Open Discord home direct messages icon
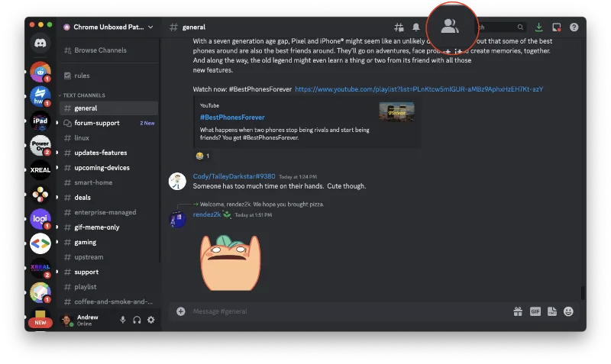The height and width of the screenshot is (364, 611). (40, 43)
